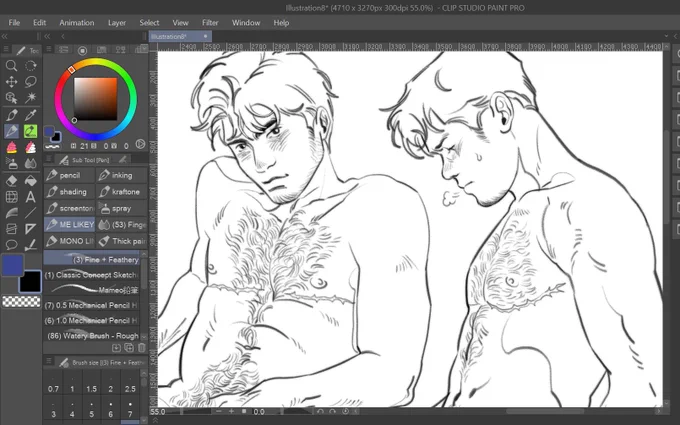
Task: Open the Window menu
Action: pyautogui.click(x=246, y=23)
